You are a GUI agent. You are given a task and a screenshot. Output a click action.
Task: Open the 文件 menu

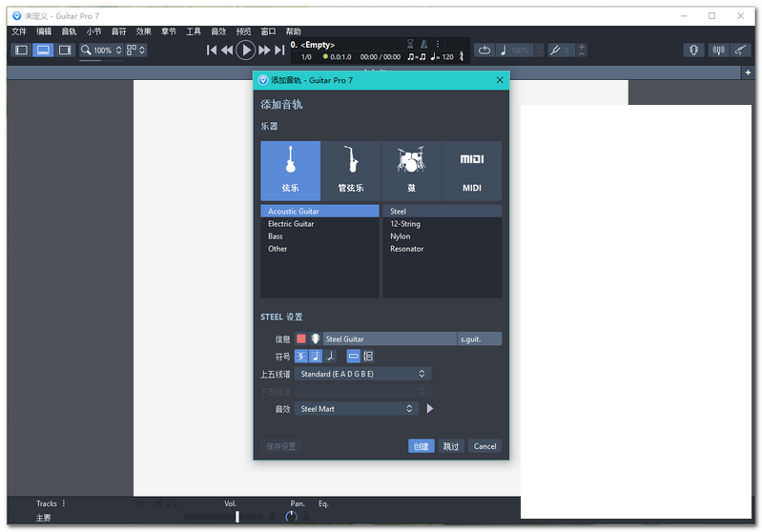pos(19,31)
